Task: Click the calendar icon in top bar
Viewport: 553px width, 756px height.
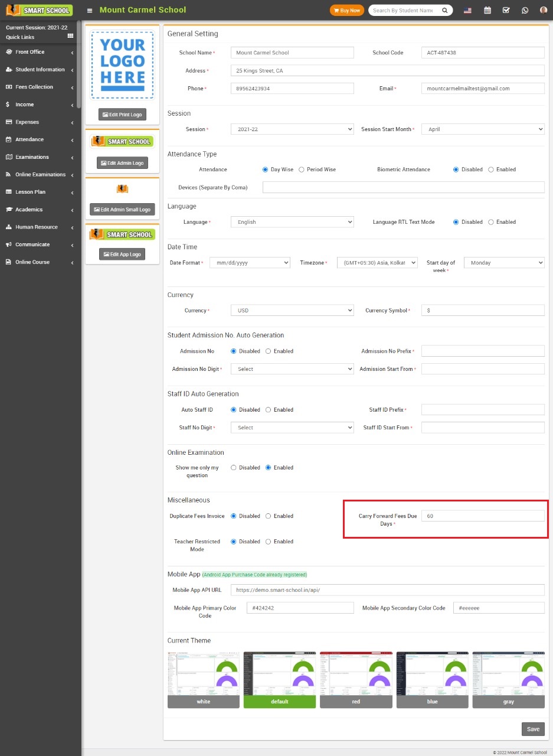Action: 487,10
